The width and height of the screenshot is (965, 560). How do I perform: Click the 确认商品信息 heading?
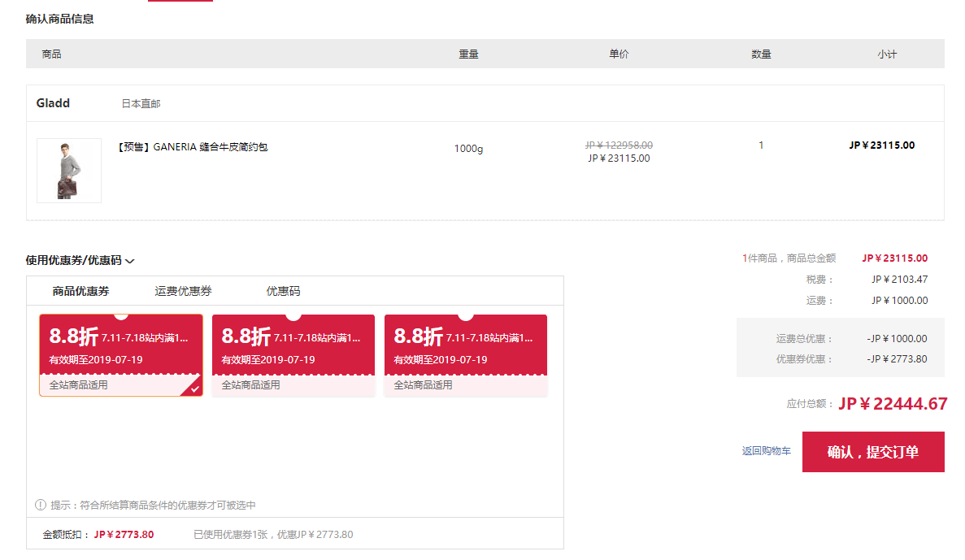pyautogui.click(x=59, y=19)
